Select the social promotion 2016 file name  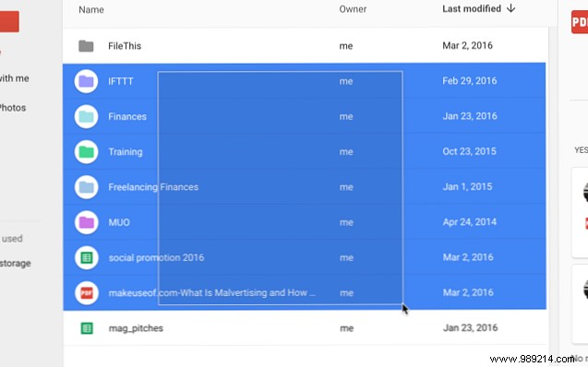tap(156, 257)
